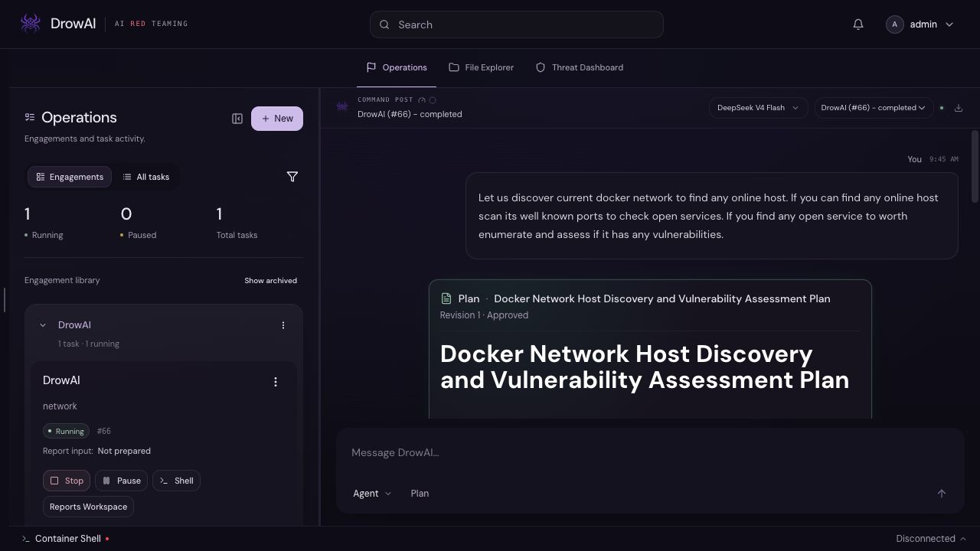The height and width of the screenshot is (551, 980).
Task: Click the 9:45 AM timestamp
Action: point(944,159)
